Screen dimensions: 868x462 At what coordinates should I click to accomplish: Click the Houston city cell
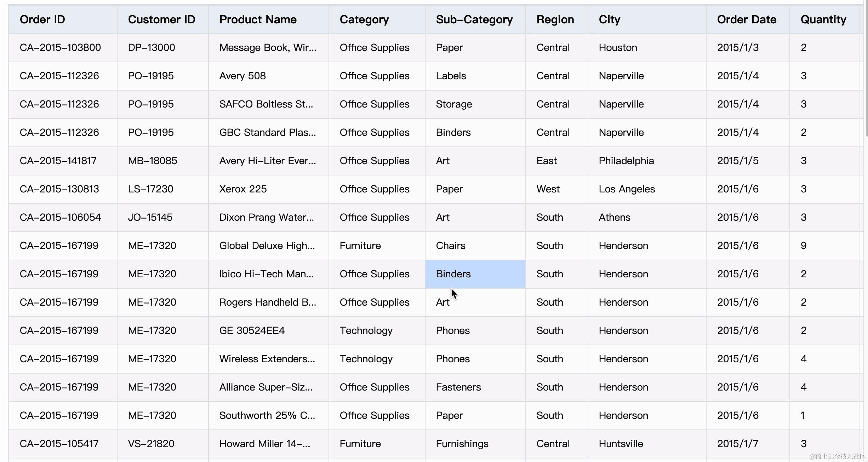click(x=618, y=48)
